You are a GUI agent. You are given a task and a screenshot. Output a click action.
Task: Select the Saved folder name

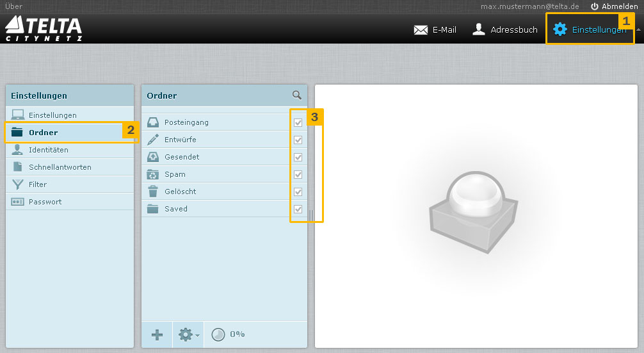click(x=176, y=209)
